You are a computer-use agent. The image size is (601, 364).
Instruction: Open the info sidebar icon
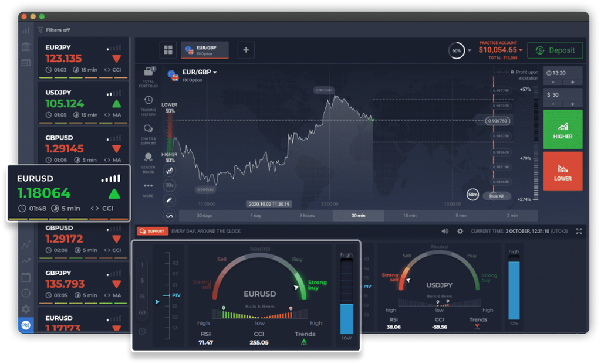point(26,293)
